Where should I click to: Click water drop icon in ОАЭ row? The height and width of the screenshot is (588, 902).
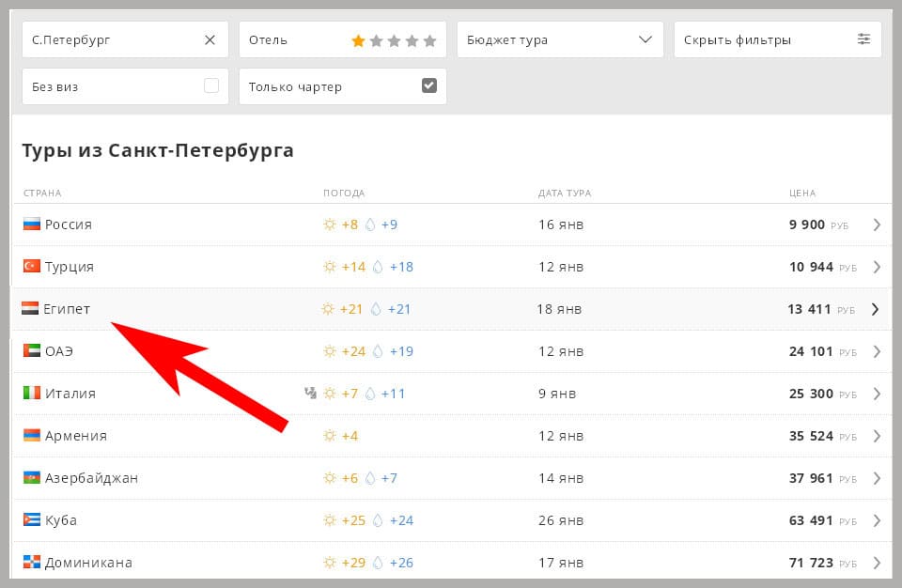[x=378, y=351]
